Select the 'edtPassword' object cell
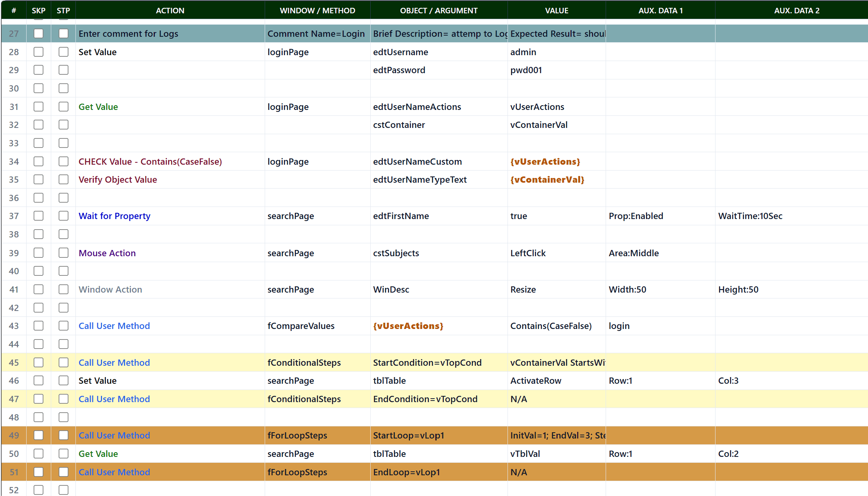 [439, 70]
